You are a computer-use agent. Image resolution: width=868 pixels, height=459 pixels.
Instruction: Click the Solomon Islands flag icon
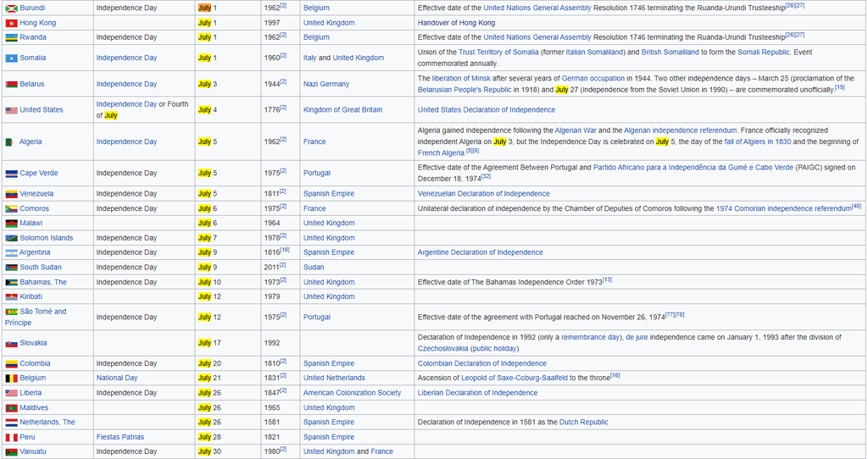tap(11, 238)
